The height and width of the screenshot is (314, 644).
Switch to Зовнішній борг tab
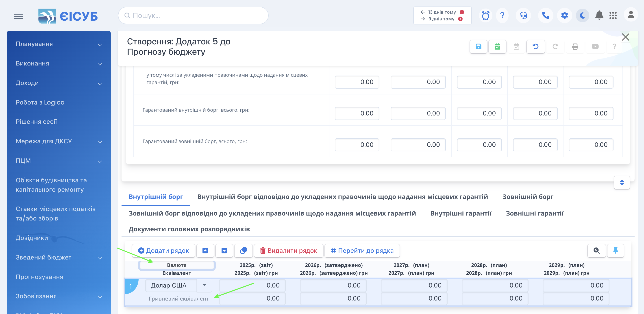tap(528, 197)
